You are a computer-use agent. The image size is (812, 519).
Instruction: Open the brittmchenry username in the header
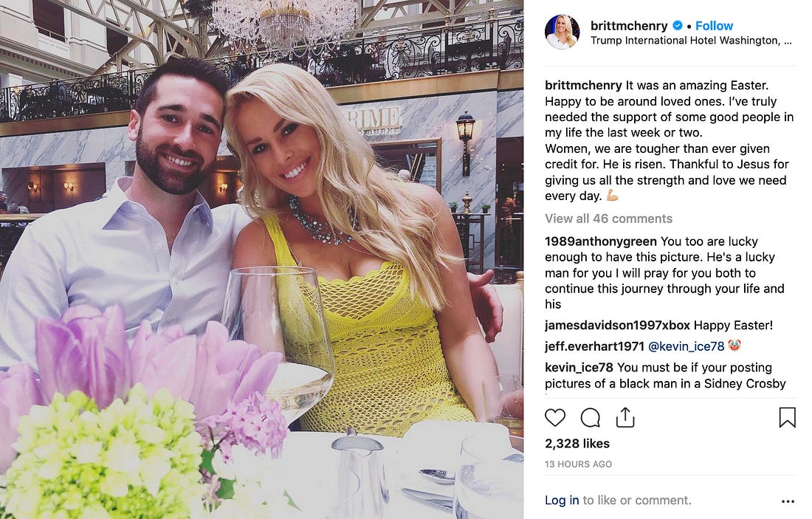click(629, 25)
